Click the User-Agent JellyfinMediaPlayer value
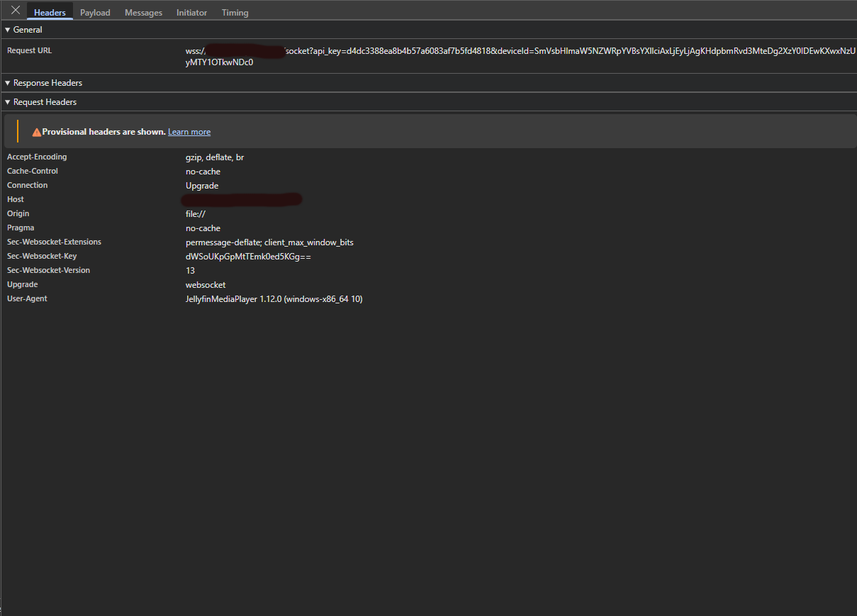 (x=274, y=299)
